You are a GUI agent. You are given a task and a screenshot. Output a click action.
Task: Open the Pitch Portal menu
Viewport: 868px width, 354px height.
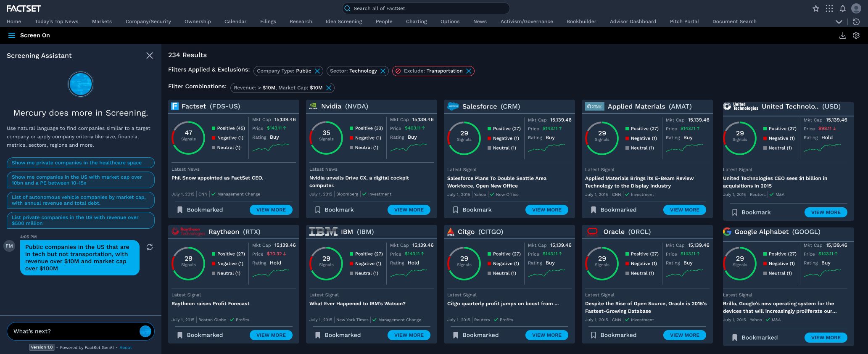684,21
